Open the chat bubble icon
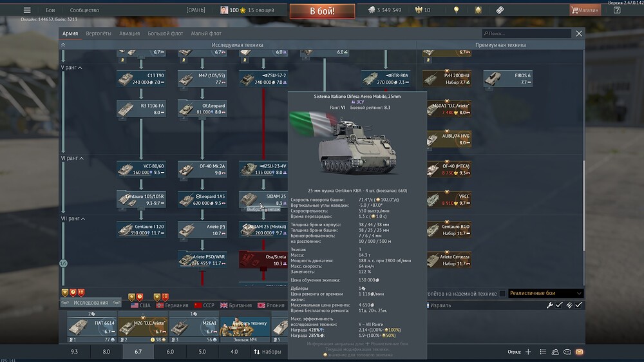This screenshot has height=362, width=644. pyautogui.click(x=567, y=352)
